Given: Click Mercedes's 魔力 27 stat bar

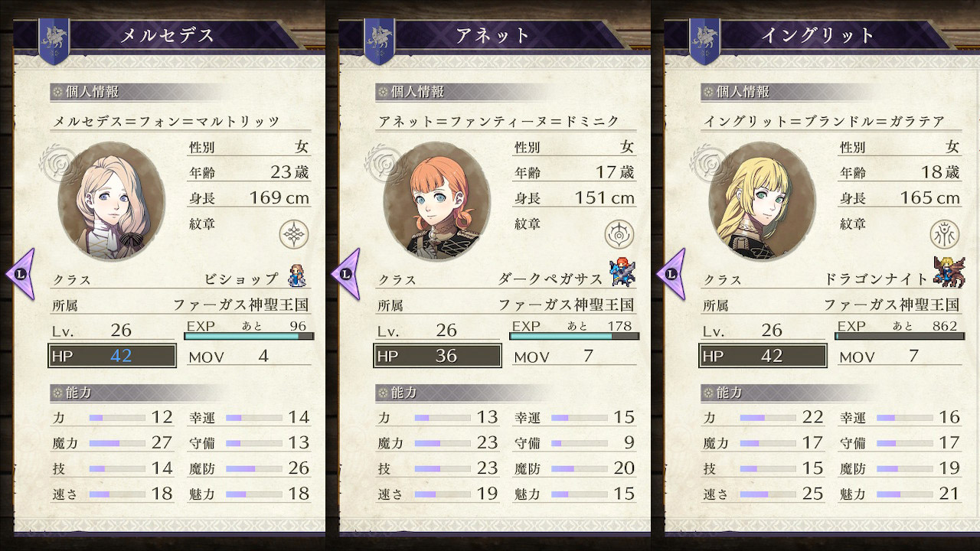Looking at the screenshot, I should 116,443.
